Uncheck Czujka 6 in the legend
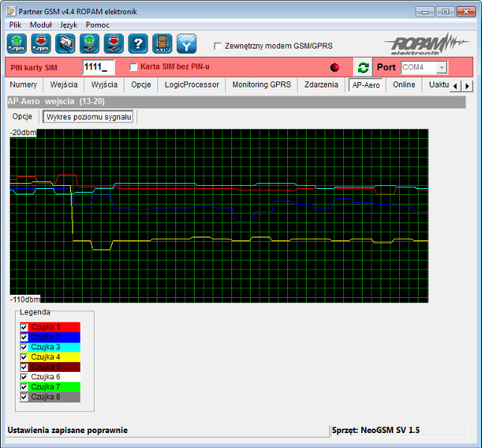 (25, 377)
